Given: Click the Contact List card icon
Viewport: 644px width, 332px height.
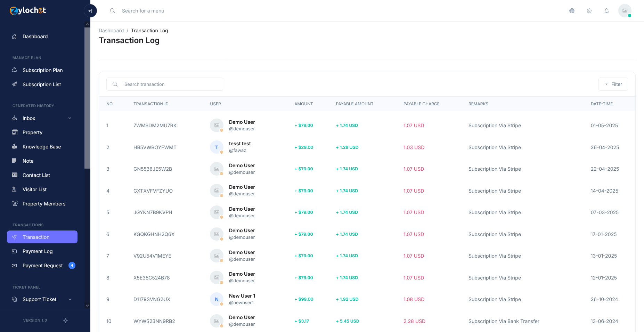Looking at the screenshot, I should [15, 175].
